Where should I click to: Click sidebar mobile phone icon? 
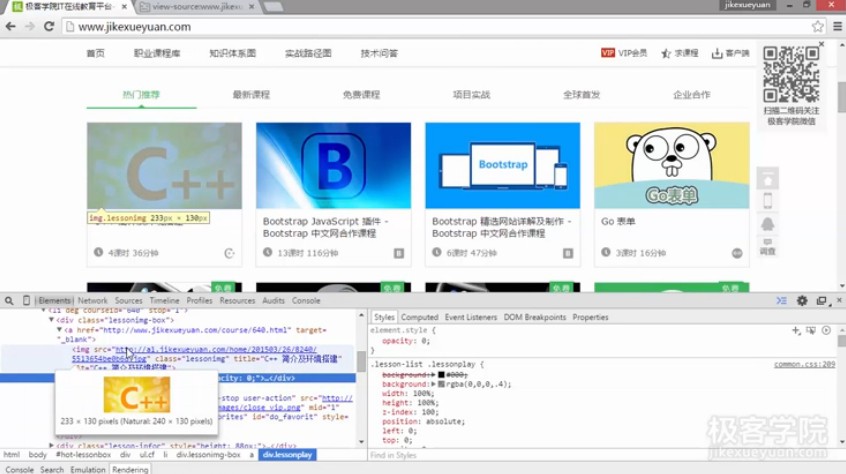click(767, 201)
